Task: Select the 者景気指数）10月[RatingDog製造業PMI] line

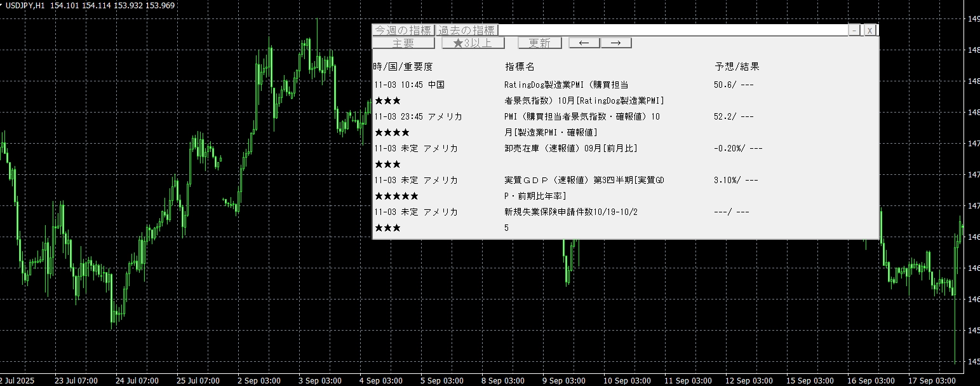Action: pos(584,100)
